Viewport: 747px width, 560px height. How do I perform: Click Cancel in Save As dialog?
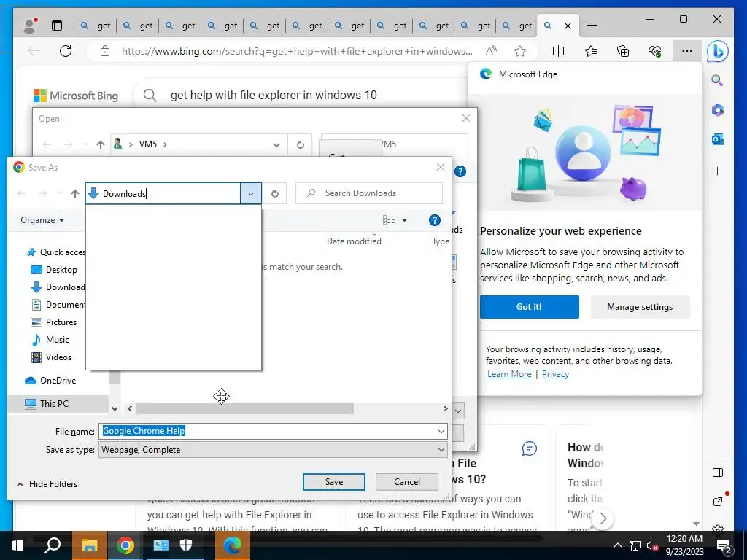click(x=407, y=482)
